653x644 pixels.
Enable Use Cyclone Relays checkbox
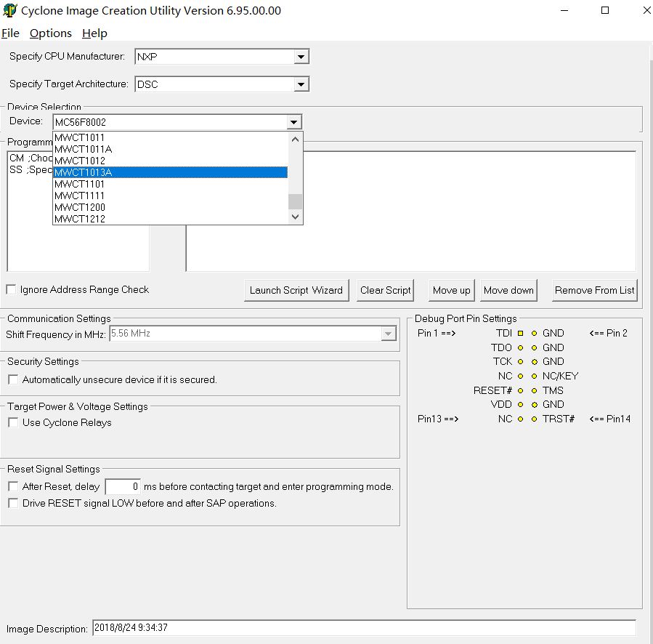coord(13,422)
